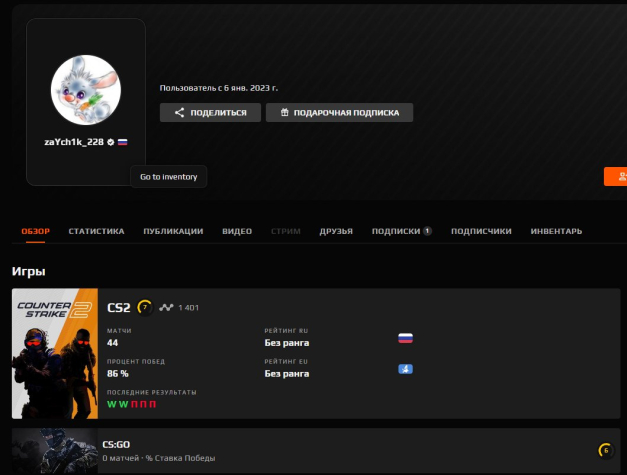Open the Публикации tab
Screen dimensions: 627x475
(173, 231)
